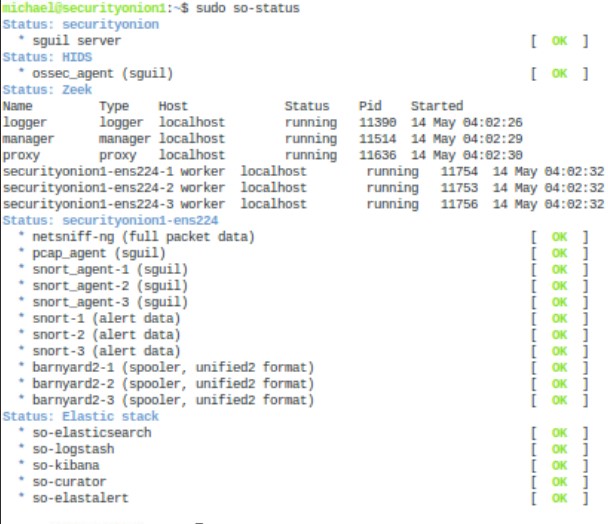Click the 'snort-3 (alert data)' entry
Viewport: 608px width, 524px height.
106,351
